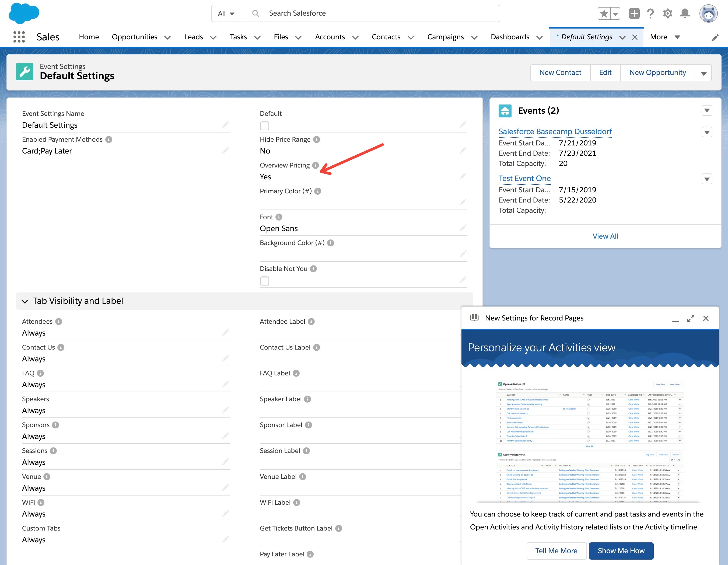Close the Default Settings tab
Screen dimensions: 728x565
tap(635, 37)
